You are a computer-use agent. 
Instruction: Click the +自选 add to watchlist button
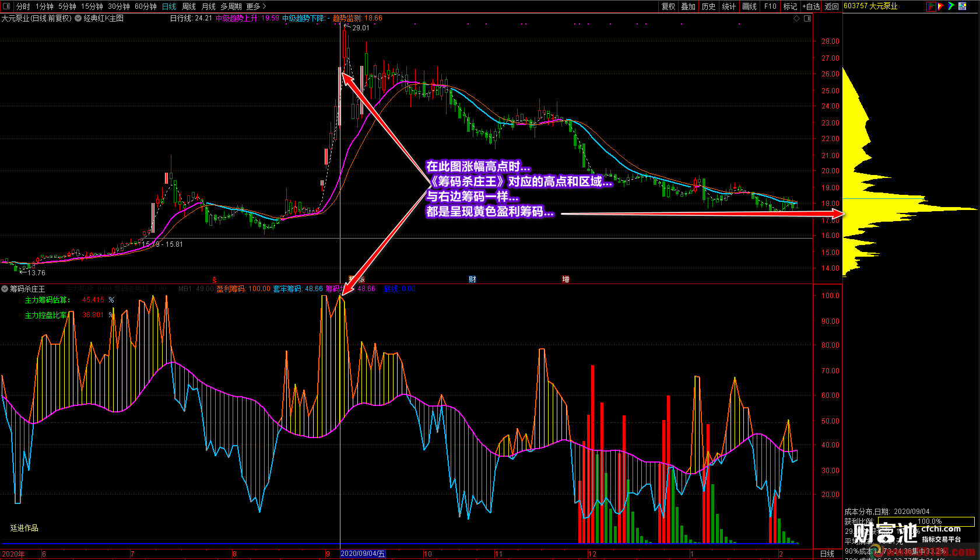[811, 6]
